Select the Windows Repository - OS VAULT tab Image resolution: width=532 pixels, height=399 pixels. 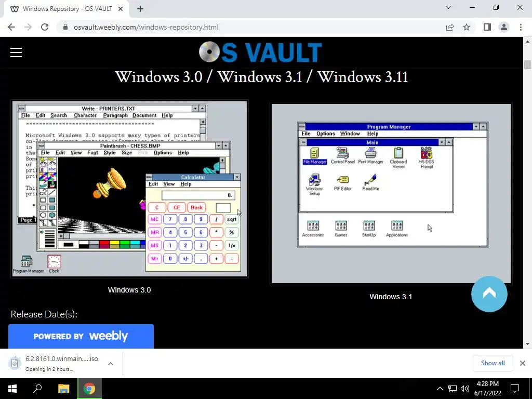tap(66, 9)
